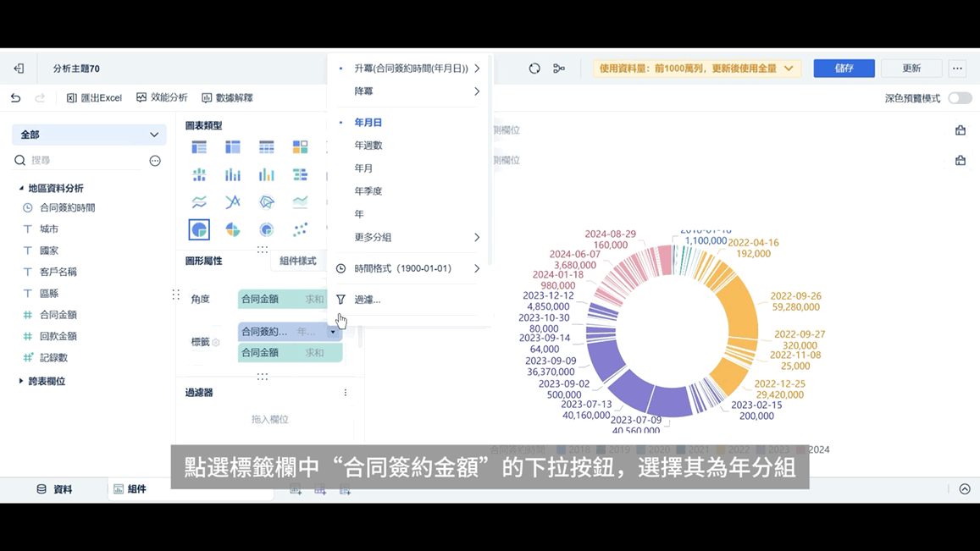Open 效能分析 performance analysis
The height and width of the screenshot is (551, 980).
point(162,98)
